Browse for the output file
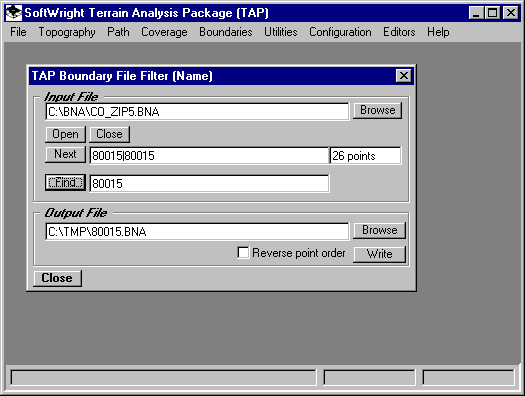Viewport: 525px width, 396px height. pos(379,230)
